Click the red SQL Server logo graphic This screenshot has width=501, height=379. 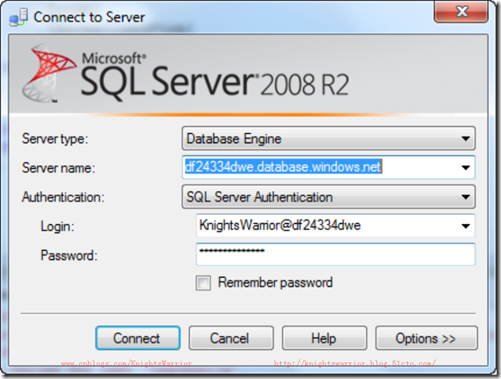[49, 73]
